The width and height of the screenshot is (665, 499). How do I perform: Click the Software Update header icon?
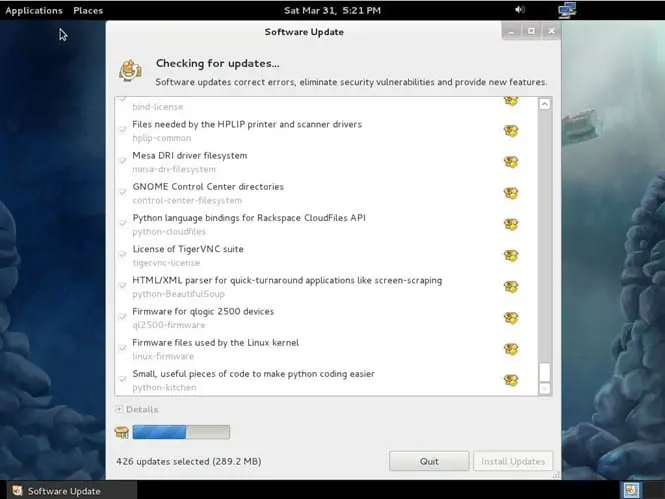tap(130, 71)
